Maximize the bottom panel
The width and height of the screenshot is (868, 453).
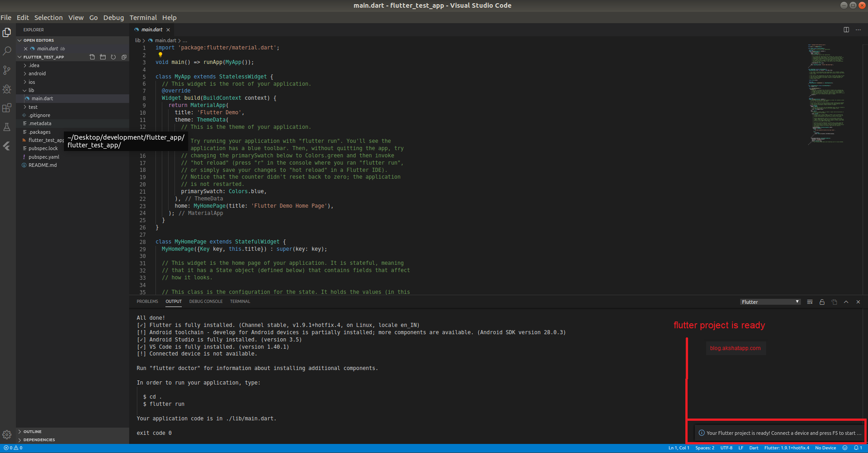(846, 302)
